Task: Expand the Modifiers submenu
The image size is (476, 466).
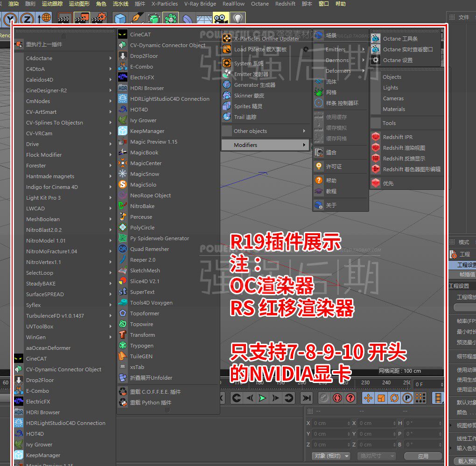Action: [265, 145]
